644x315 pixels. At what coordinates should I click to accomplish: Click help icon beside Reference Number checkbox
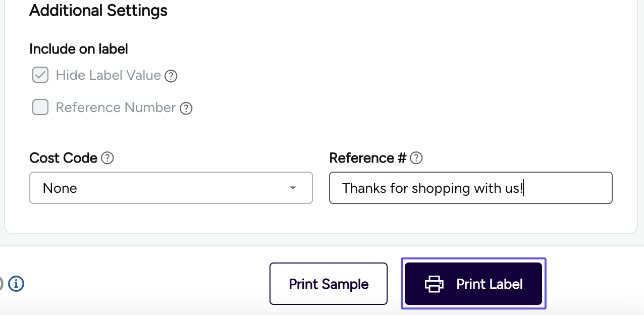tap(186, 108)
